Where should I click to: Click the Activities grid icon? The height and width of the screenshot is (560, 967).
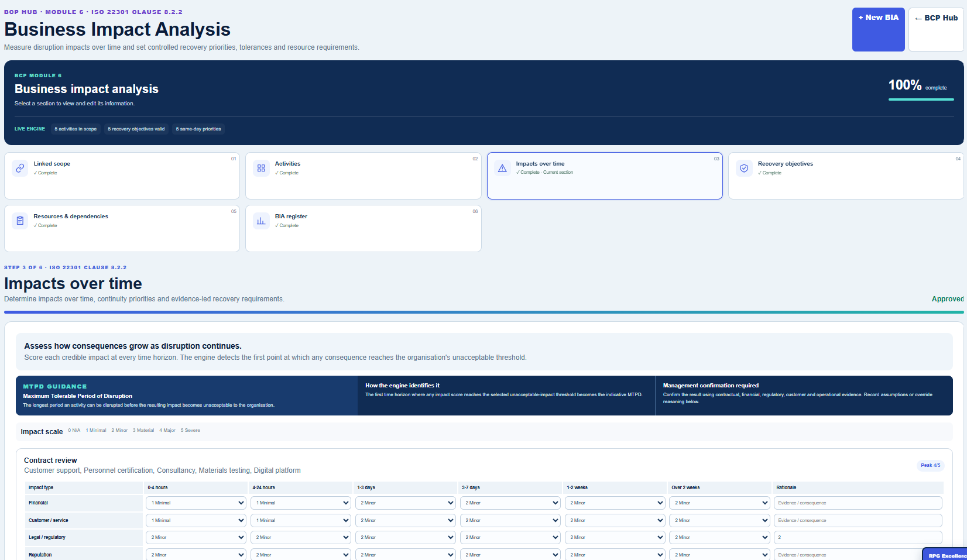tap(261, 168)
